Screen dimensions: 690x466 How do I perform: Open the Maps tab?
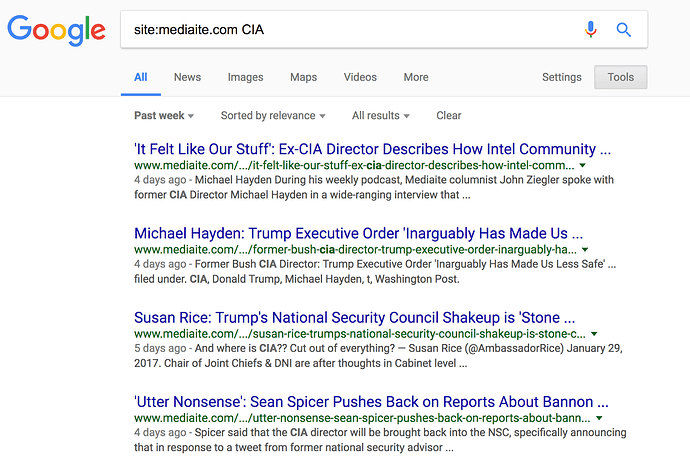tap(303, 77)
